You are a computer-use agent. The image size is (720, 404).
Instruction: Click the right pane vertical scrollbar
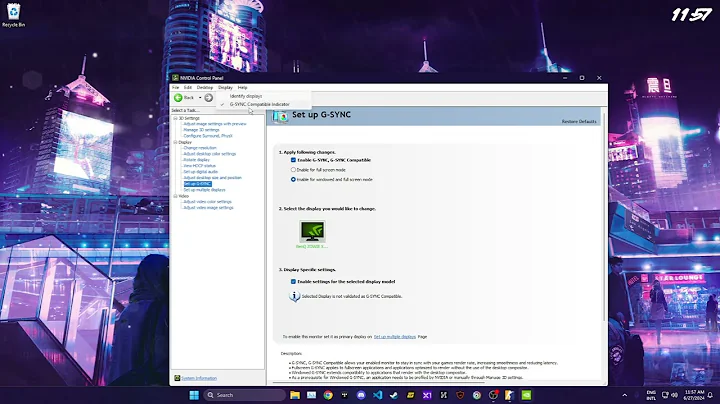(604, 216)
